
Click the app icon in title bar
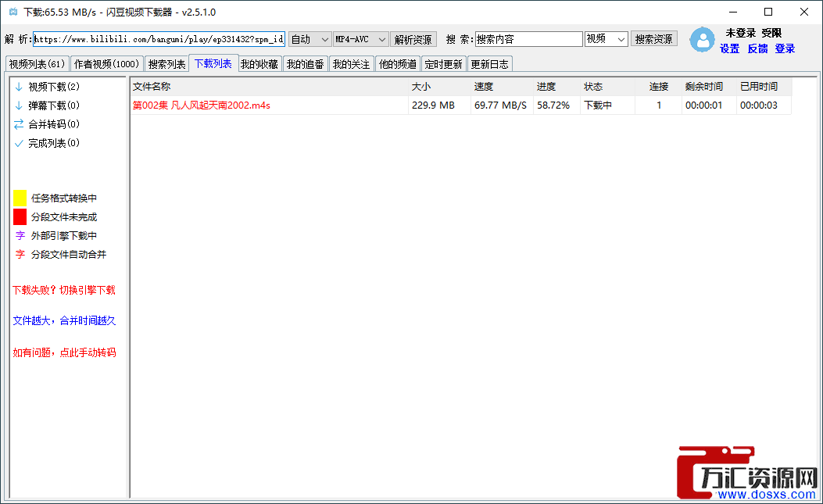point(13,12)
